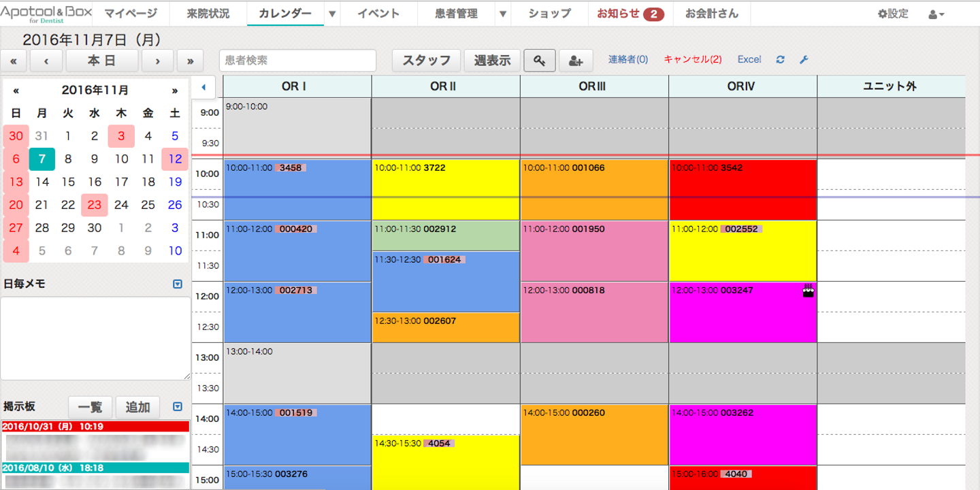The height and width of the screenshot is (490, 980).
Task: Open appointment 001624 at 11:30-12:30
Action: tap(446, 282)
